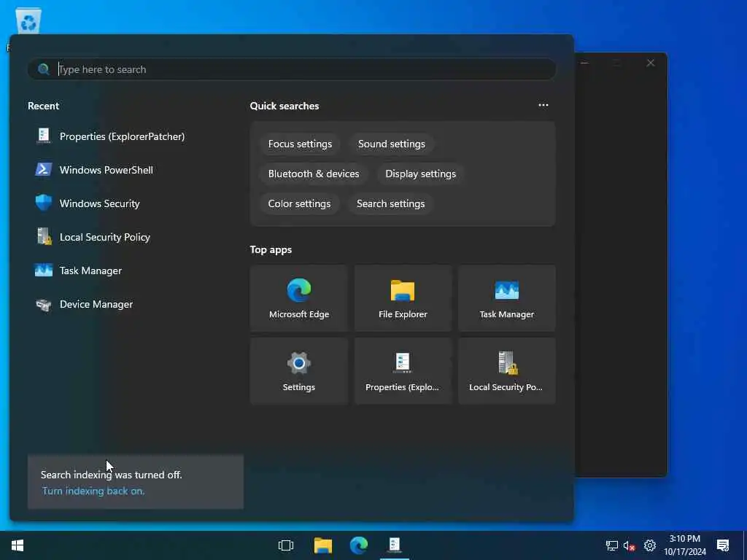
Task: Select Sound settings quick search
Action: pos(392,144)
